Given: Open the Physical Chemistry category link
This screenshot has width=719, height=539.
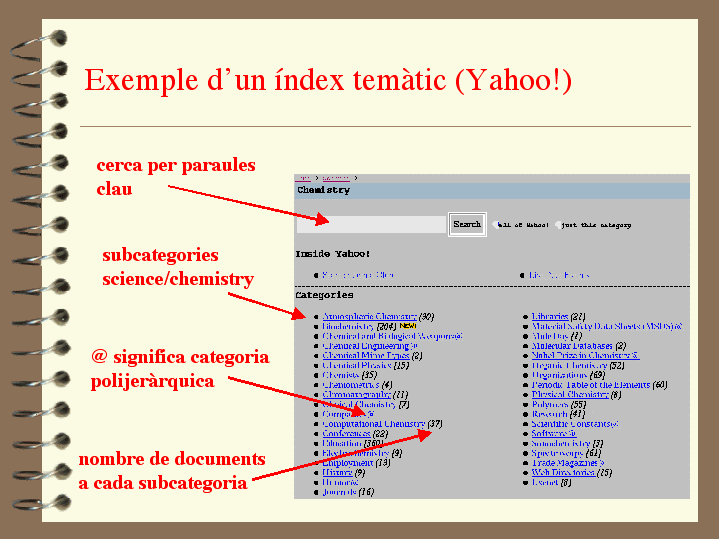Looking at the screenshot, I should click(570, 395).
